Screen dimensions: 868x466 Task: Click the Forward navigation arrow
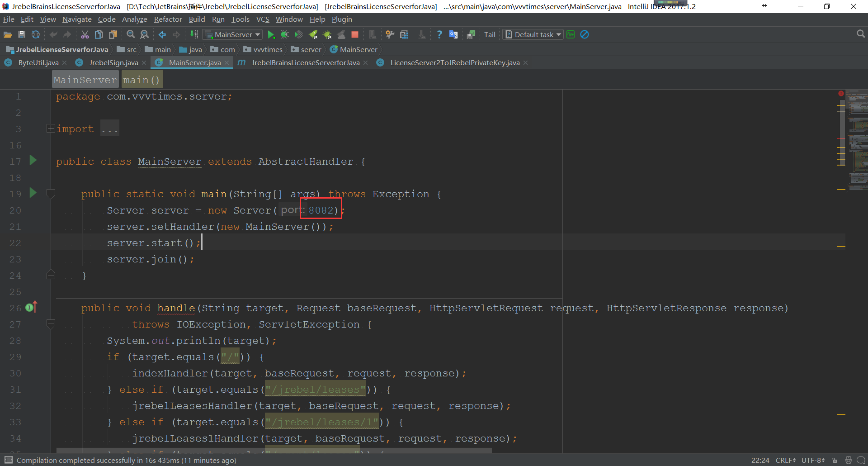click(x=176, y=35)
